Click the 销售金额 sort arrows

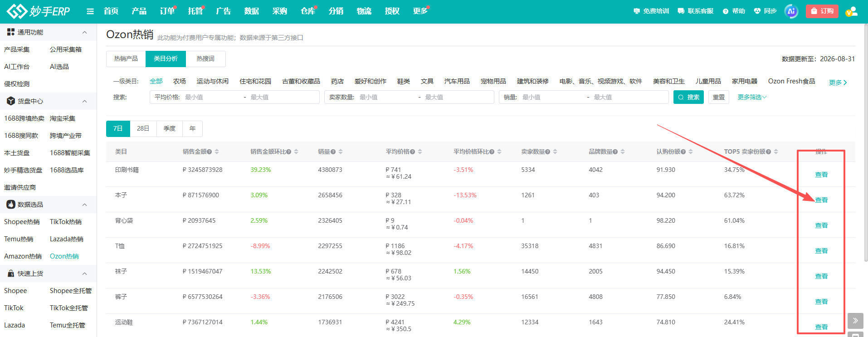(x=217, y=151)
